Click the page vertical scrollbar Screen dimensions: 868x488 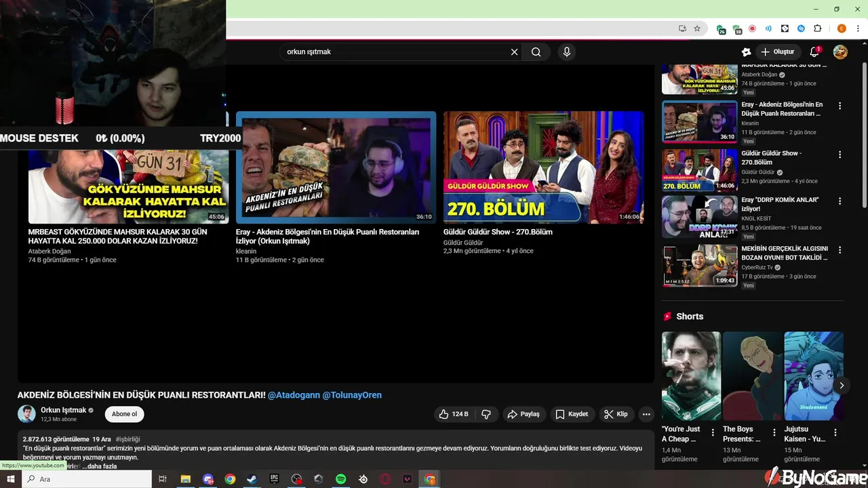tap(864, 136)
